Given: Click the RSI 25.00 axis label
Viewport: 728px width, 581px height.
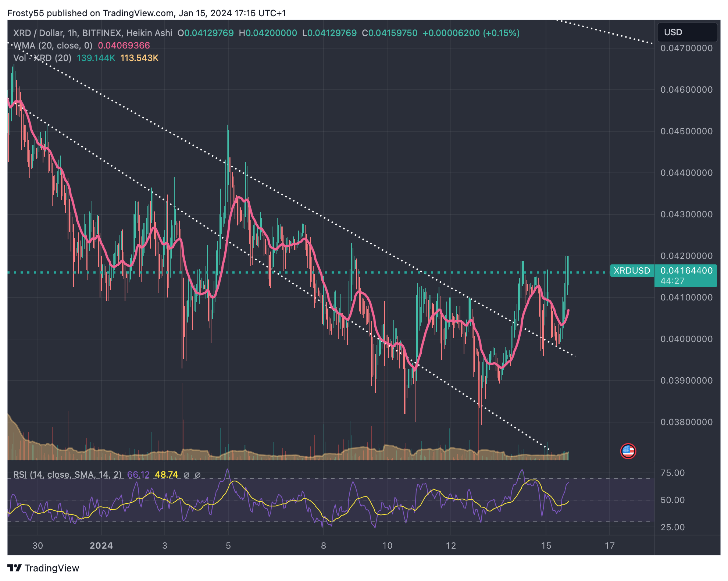Looking at the screenshot, I should (672, 527).
